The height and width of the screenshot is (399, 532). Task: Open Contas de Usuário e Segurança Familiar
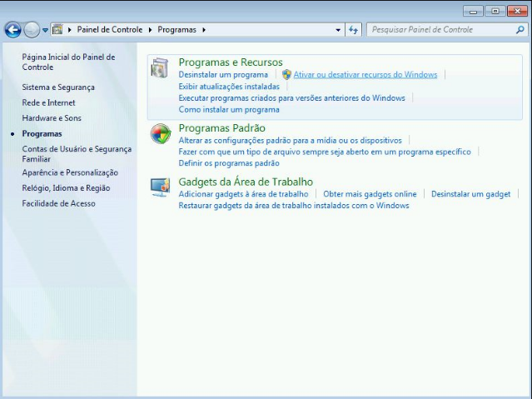pyautogui.click(x=77, y=154)
